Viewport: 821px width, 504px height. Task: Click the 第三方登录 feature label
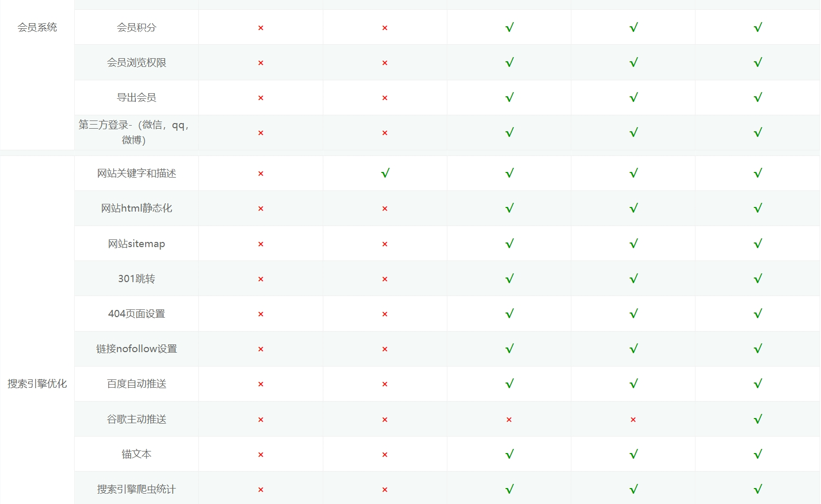coord(134,132)
